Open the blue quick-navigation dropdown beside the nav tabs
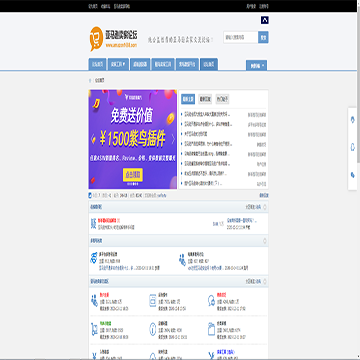Viewport: 360px width, 360px height. point(256,66)
